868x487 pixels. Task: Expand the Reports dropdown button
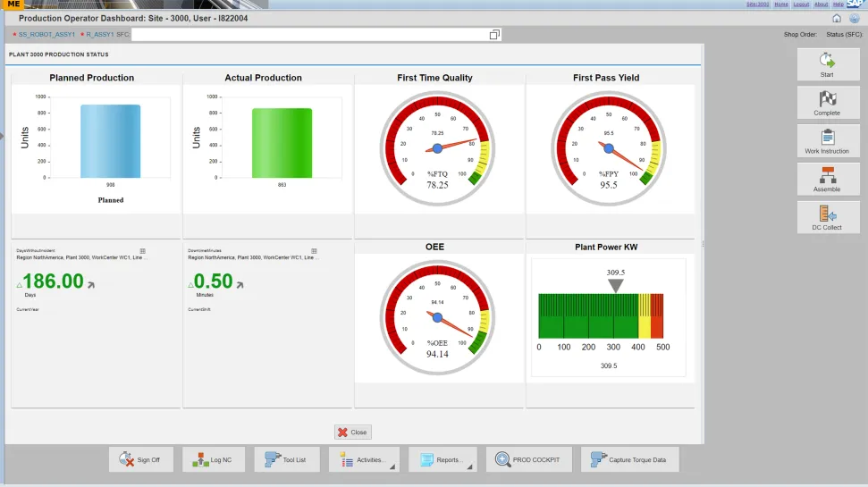point(442,460)
